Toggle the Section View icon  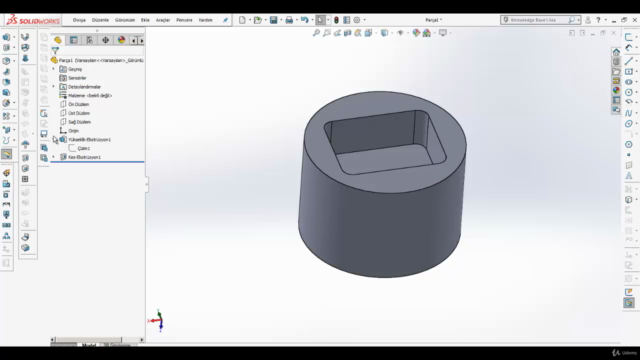(348, 33)
